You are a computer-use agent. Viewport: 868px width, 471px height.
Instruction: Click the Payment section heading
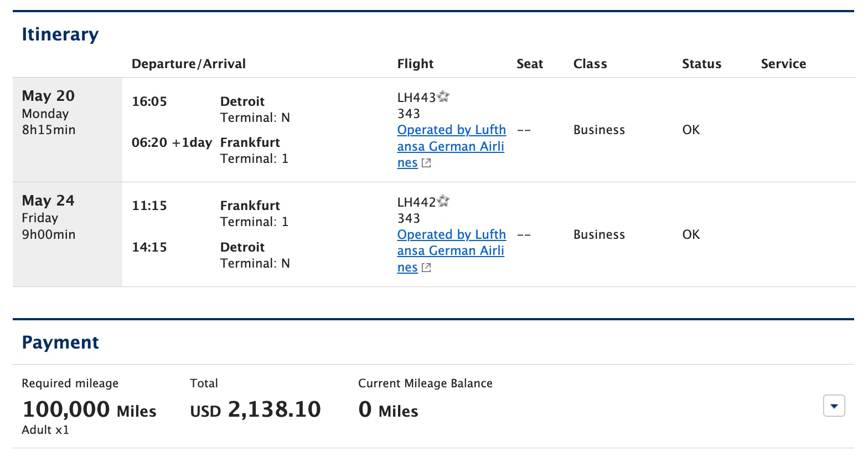point(60,342)
